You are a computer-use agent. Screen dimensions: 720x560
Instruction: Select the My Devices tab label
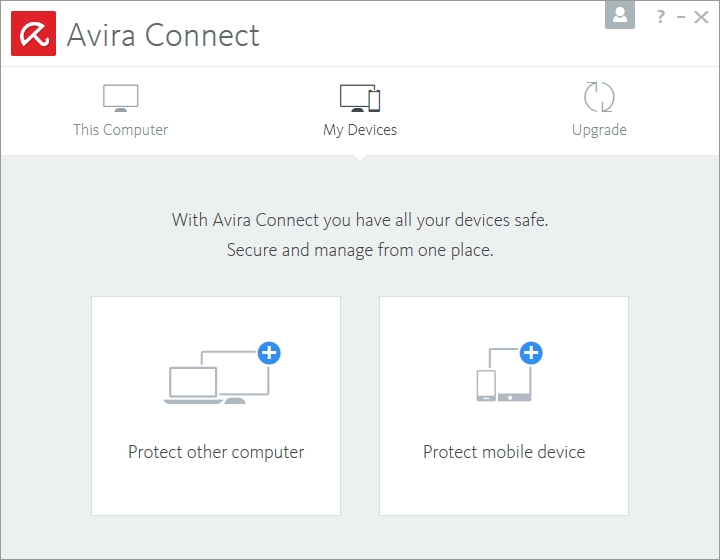[x=360, y=130]
